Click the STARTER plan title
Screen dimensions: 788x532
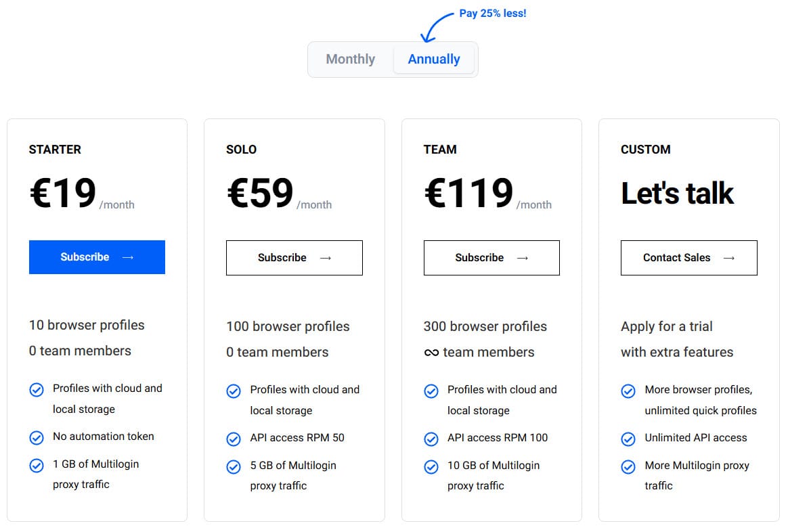tap(55, 150)
